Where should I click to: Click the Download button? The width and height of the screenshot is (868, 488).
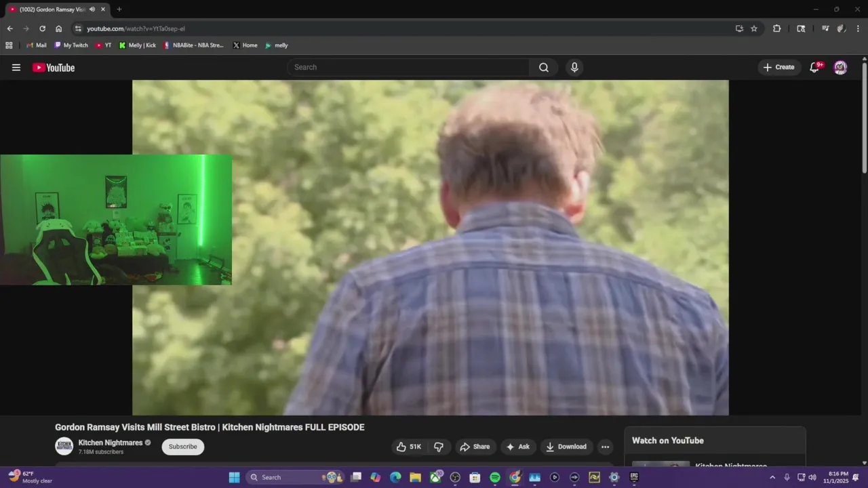pyautogui.click(x=566, y=447)
